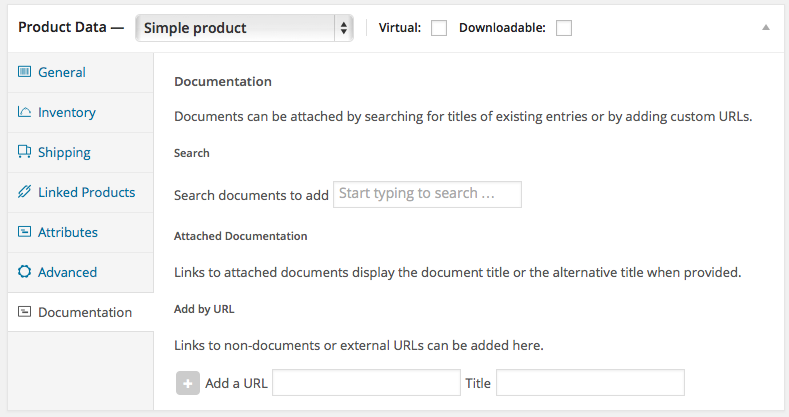This screenshot has width=789, height=417.
Task: Go to the Shipping tab
Action: [x=64, y=152]
